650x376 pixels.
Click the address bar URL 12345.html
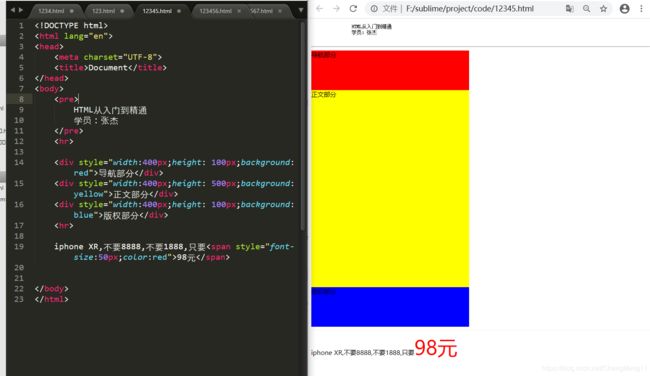[470, 8]
